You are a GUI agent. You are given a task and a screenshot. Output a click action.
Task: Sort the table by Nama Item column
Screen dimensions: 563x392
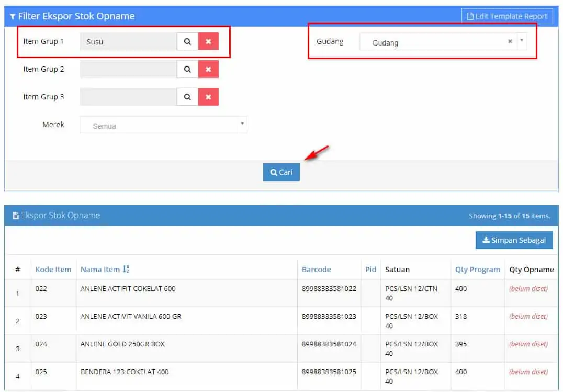(x=100, y=270)
